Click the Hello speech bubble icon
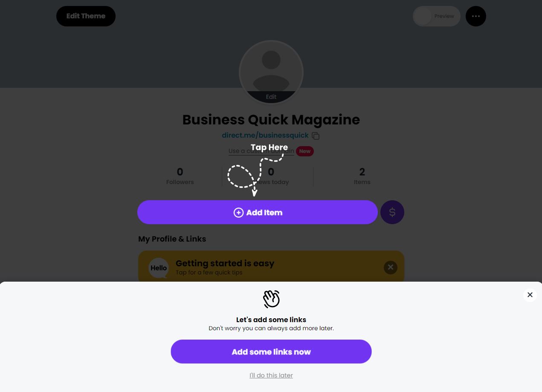This screenshot has width=542, height=392. (159, 268)
